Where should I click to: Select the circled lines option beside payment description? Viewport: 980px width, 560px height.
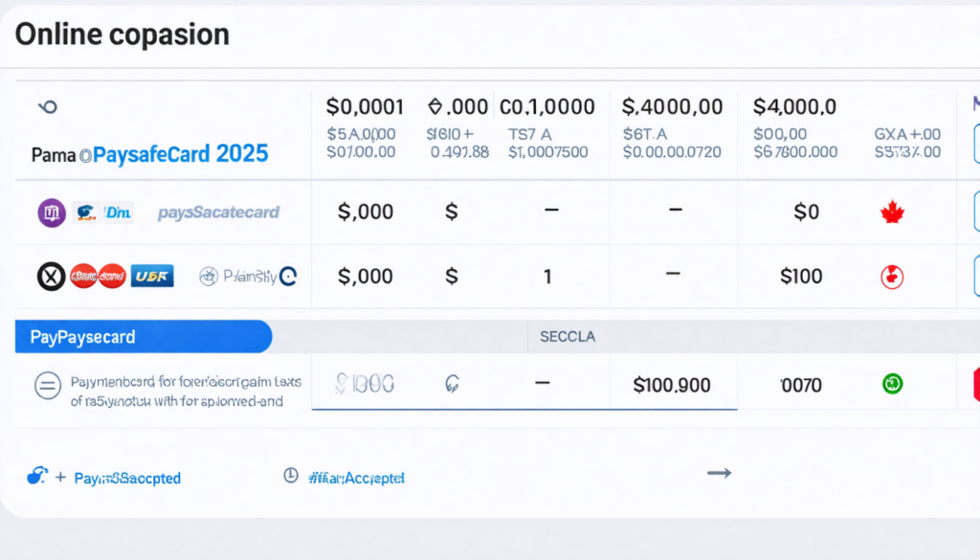coord(47,386)
